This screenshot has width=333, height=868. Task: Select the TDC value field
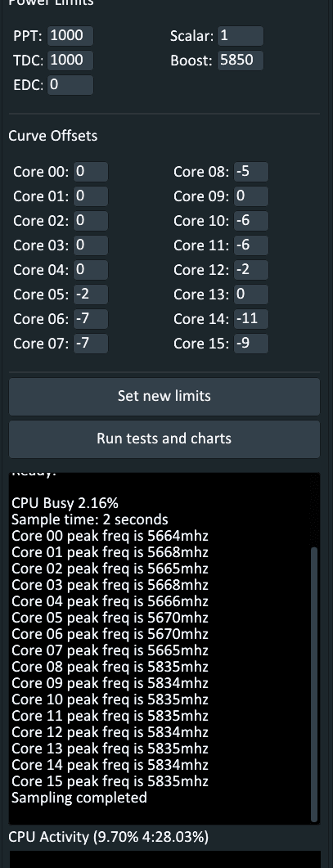(70, 61)
